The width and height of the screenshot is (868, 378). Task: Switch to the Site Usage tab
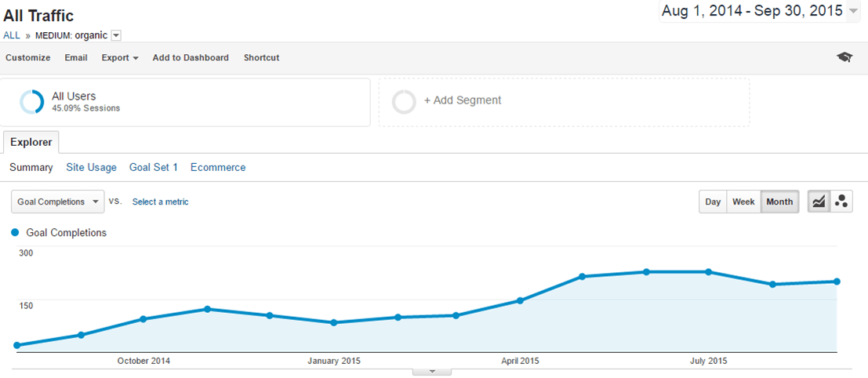(91, 167)
